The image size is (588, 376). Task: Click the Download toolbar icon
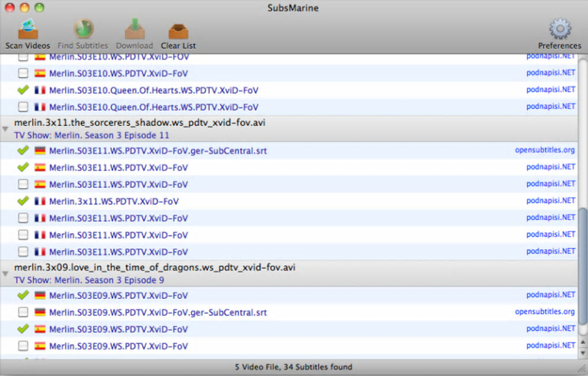click(135, 29)
